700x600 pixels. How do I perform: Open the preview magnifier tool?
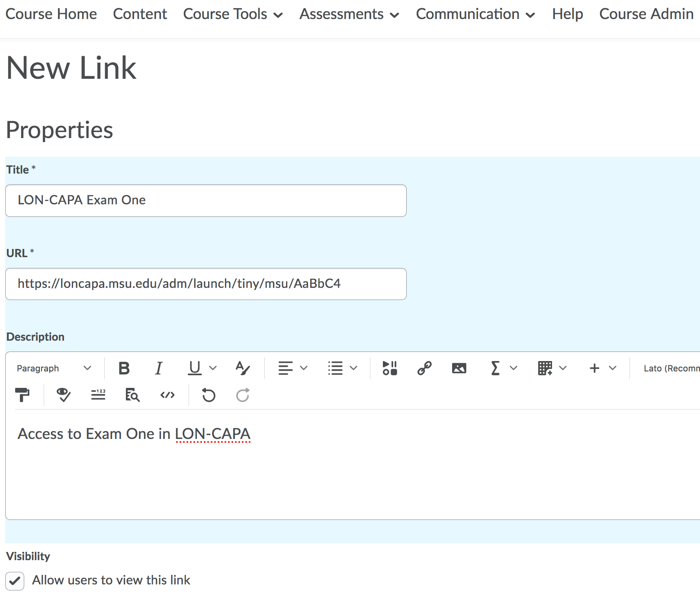[x=132, y=395]
